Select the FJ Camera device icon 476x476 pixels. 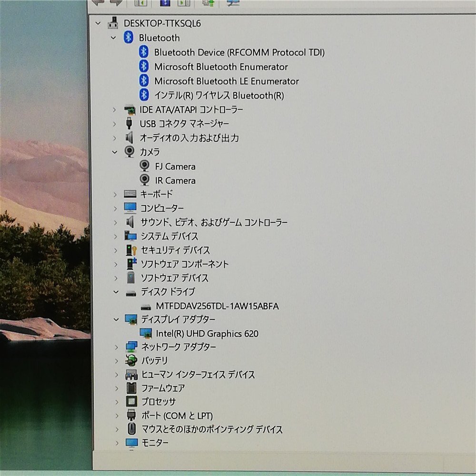[x=144, y=166]
